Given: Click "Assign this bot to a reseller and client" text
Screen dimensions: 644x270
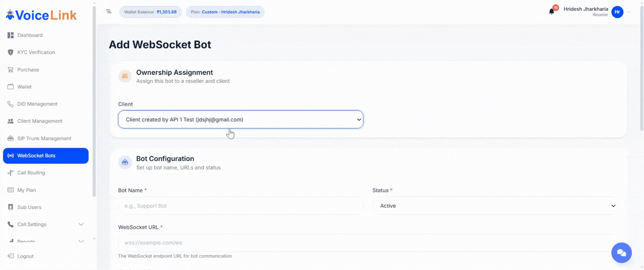Looking at the screenshot, I should tap(183, 81).
